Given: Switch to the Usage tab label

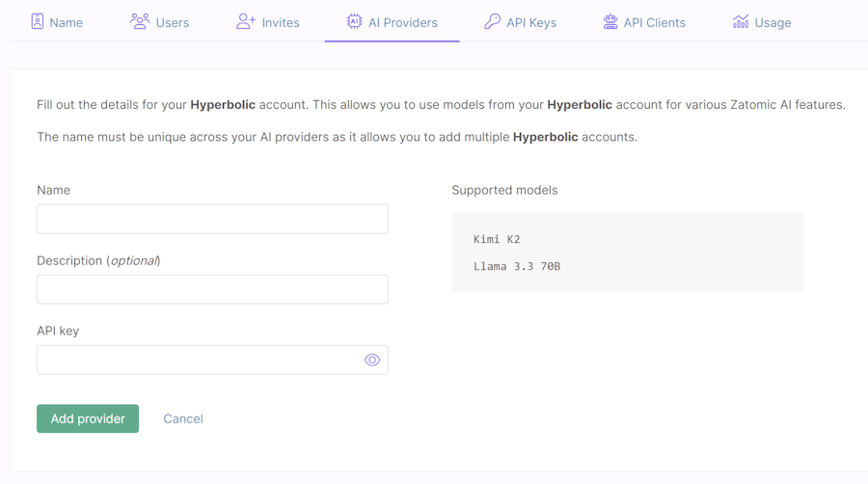Looking at the screenshot, I should click(773, 23).
